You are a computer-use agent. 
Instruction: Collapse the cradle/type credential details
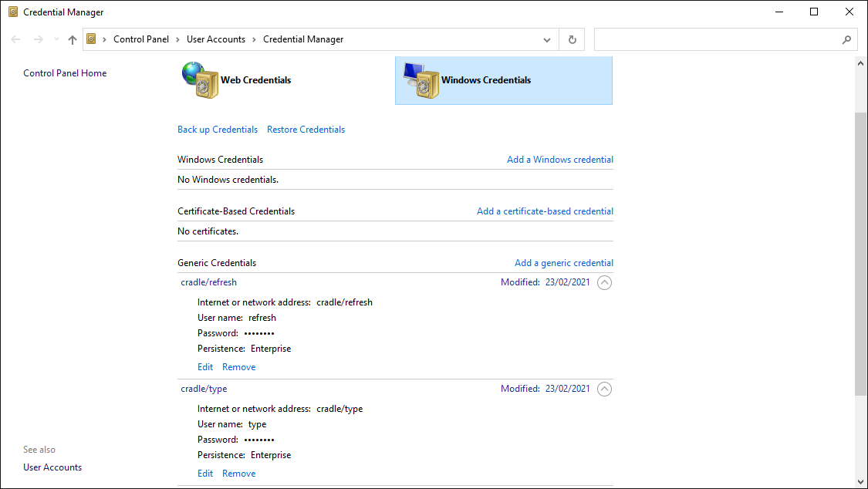click(x=604, y=389)
